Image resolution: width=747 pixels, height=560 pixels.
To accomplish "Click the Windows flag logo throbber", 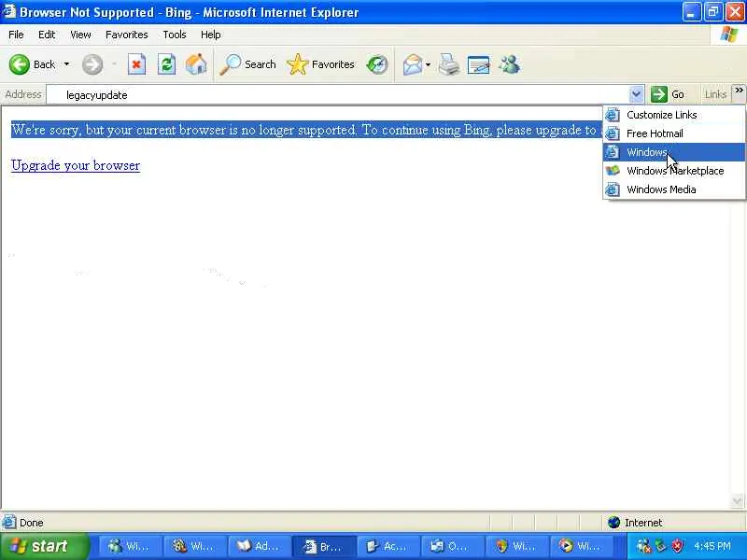I will [x=729, y=35].
